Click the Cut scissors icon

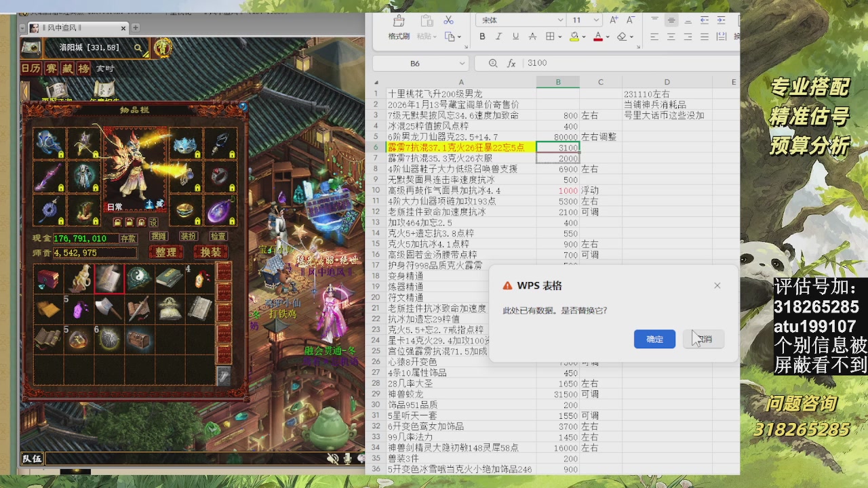[x=449, y=20]
